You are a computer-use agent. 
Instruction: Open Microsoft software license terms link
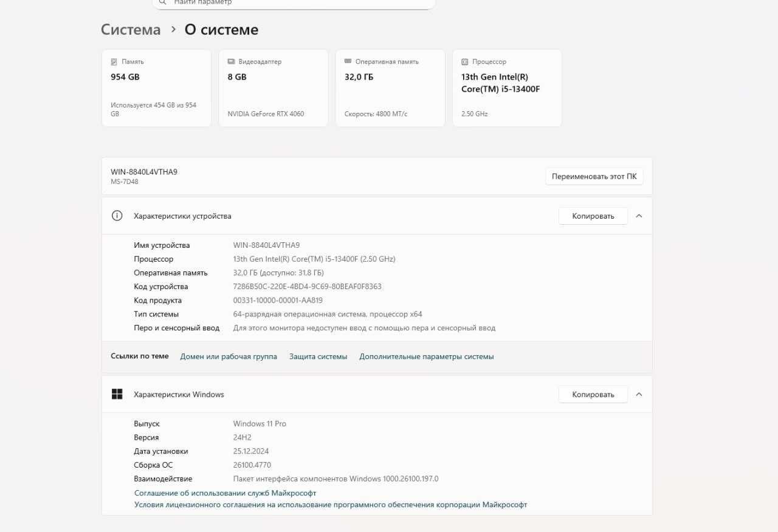(x=331, y=505)
